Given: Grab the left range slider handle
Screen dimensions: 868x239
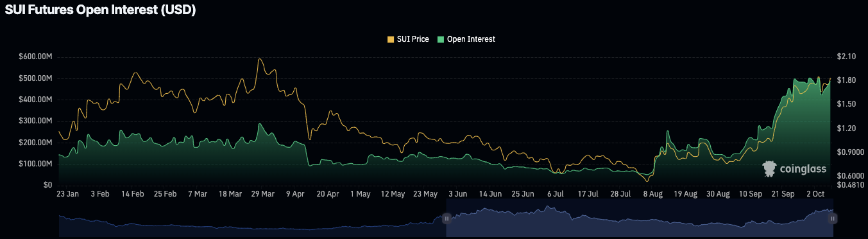Looking at the screenshot, I should (447, 218).
